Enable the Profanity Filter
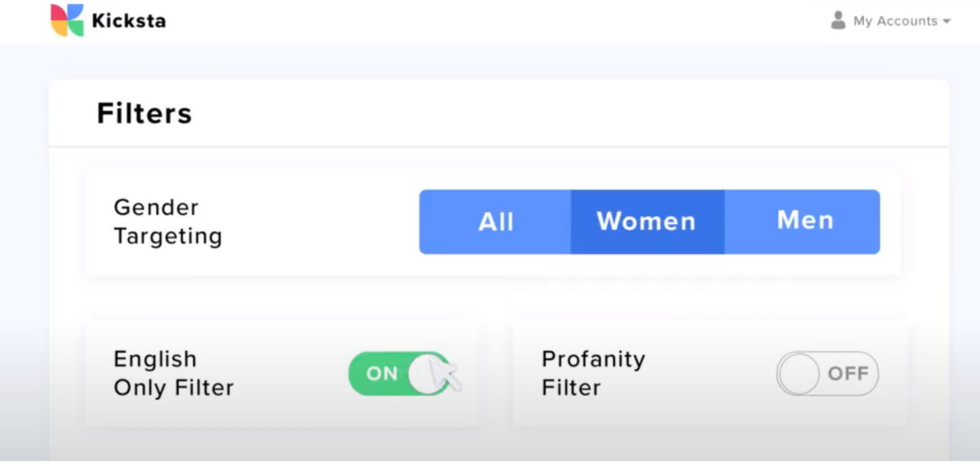This screenshot has width=980, height=461. pyautogui.click(x=827, y=373)
